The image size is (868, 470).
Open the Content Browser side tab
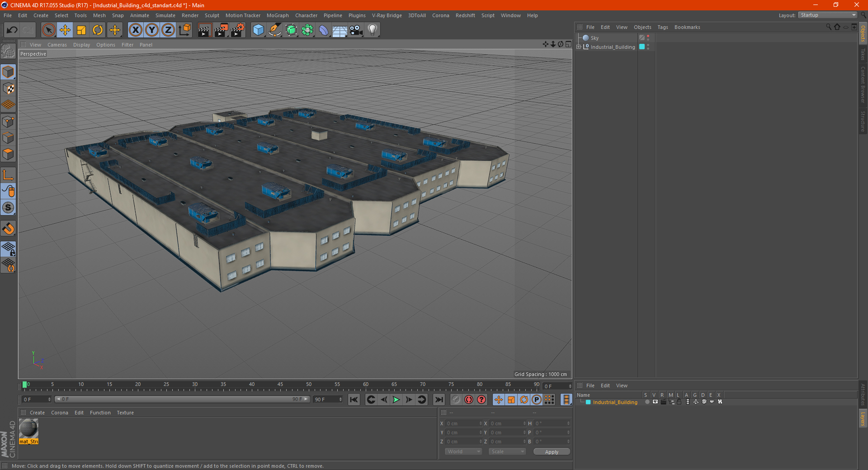point(863,85)
